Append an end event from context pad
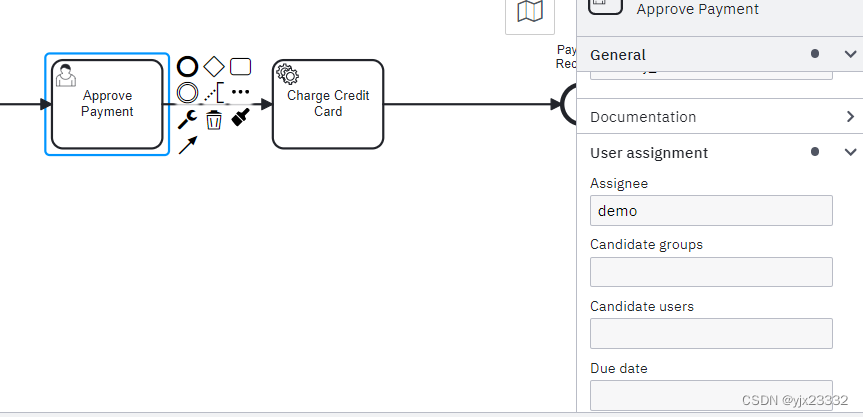Viewport: 863px width, 417px height. coord(187,67)
